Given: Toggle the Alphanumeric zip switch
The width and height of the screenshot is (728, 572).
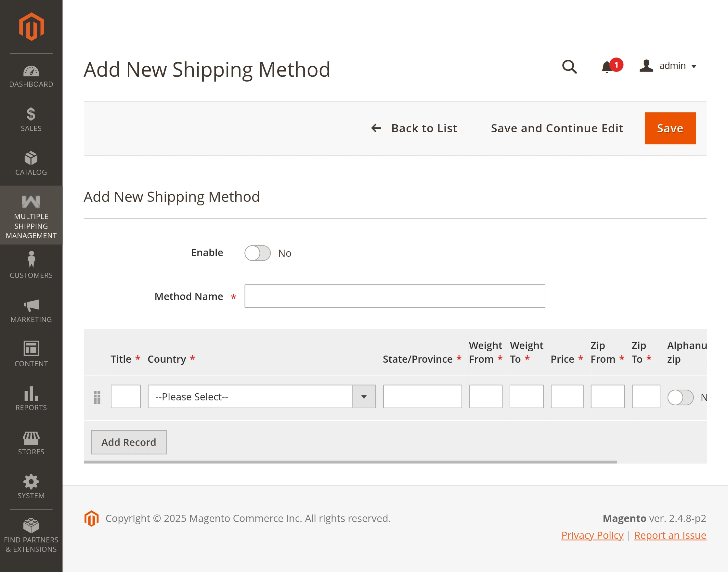Looking at the screenshot, I should [x=680, y=397].
